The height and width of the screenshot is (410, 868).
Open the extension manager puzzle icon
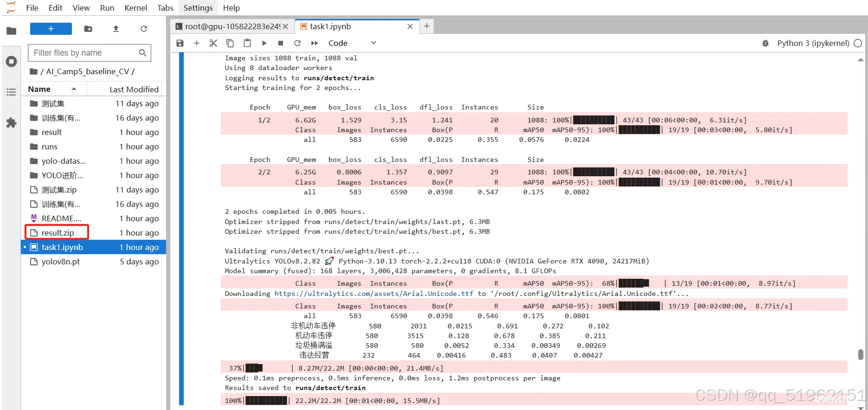point(12,122)
